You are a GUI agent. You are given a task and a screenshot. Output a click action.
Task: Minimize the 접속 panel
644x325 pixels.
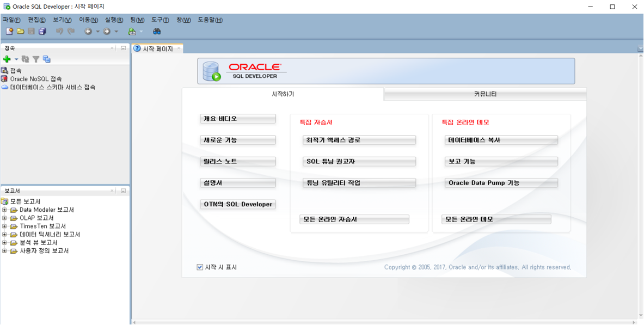(x=123, y=48)
